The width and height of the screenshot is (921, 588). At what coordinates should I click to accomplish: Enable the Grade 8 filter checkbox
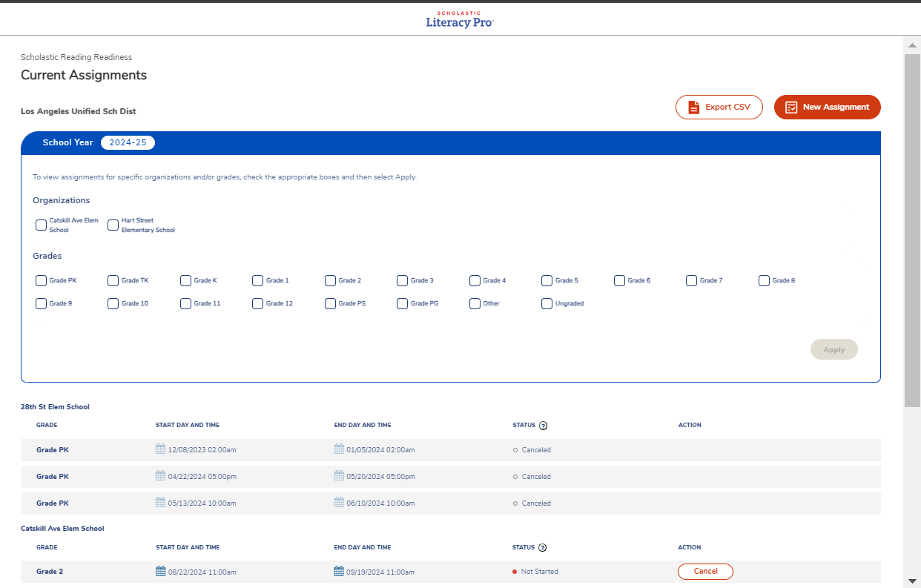(x=764, y=280)
